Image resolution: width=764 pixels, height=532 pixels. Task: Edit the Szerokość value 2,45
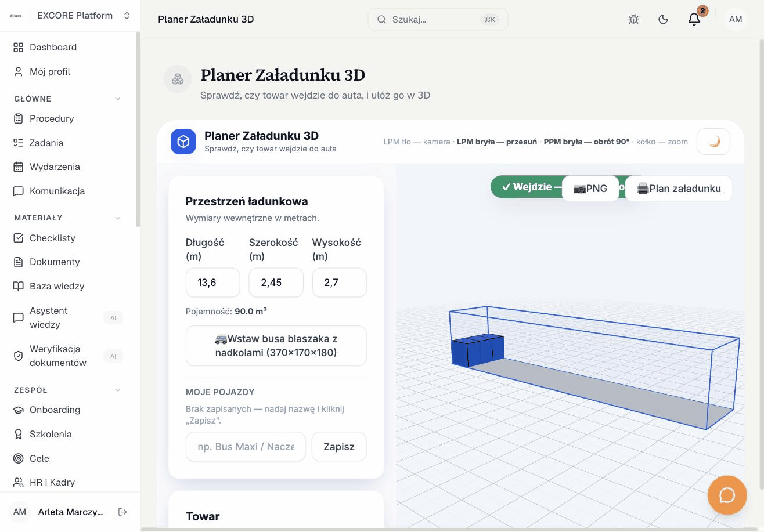[x=276, y=283]
